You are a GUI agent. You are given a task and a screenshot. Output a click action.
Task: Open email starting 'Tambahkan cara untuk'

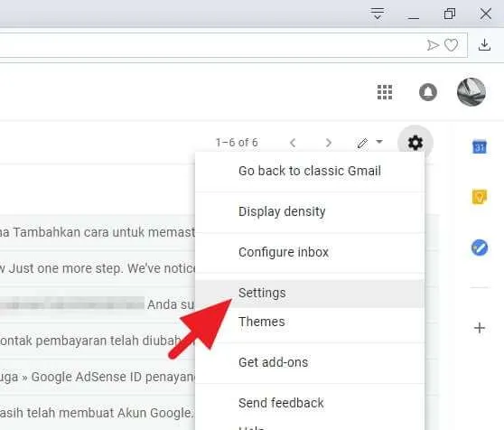(98, 232)
